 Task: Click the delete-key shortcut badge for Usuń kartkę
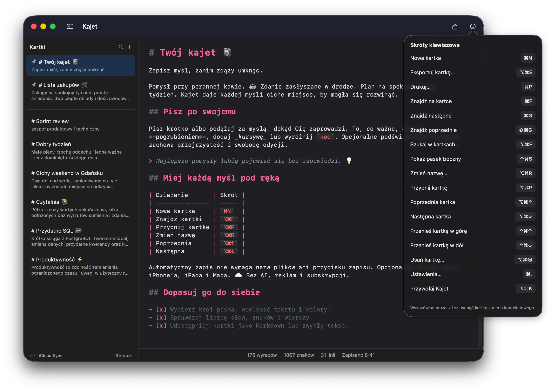pos(525,260)
